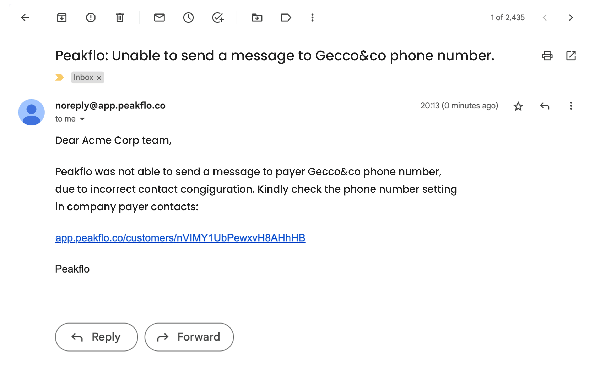Add this email to Tasks
The image size is (600, 376).
(x=218, y=18)
